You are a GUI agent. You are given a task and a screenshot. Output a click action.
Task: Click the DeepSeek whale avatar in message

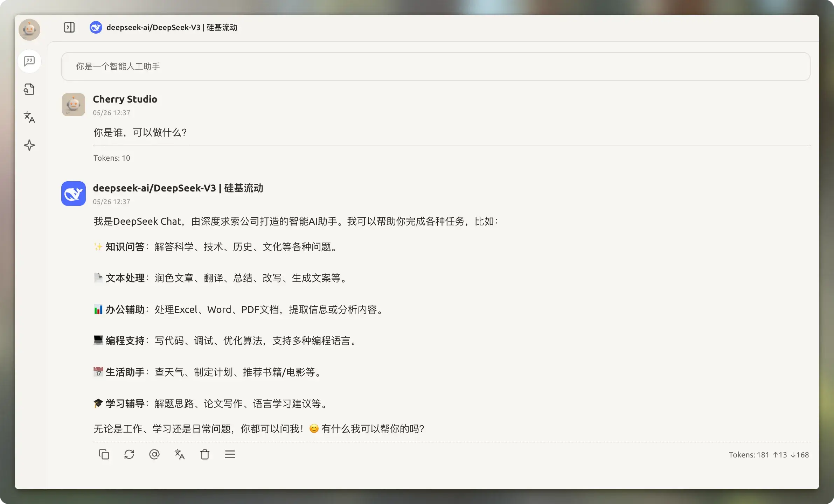(74, 193)
